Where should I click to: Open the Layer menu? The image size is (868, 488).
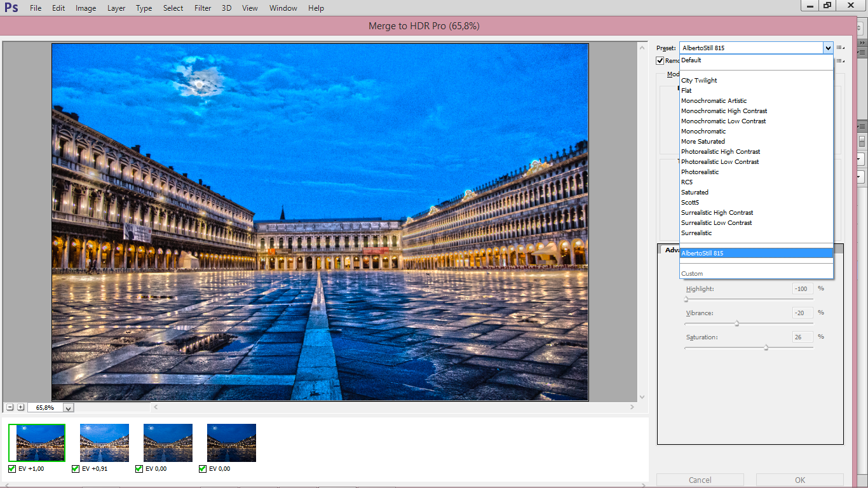coord(116,8)
